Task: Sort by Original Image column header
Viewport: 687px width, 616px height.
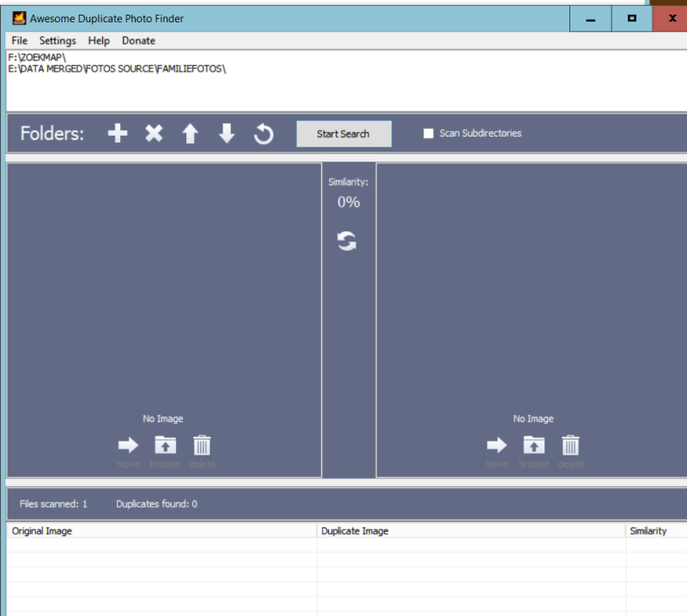Action: (x=42, y=531)
